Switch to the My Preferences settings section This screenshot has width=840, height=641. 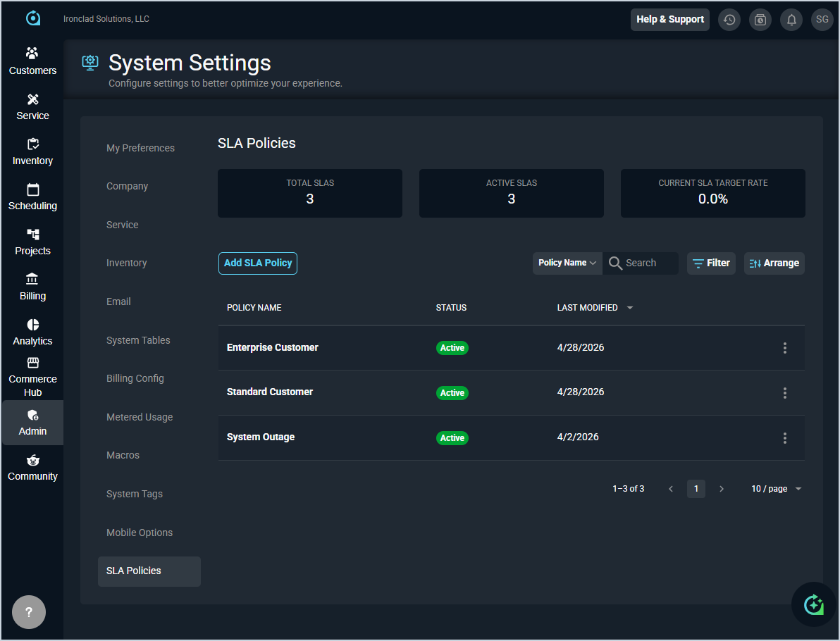coord(140,148)
